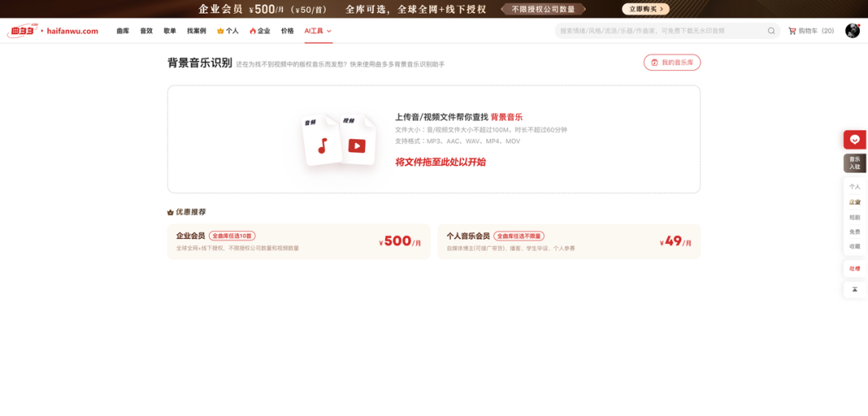
Task: Click the red chat icon in sidebar
Action: pos(854,139)
